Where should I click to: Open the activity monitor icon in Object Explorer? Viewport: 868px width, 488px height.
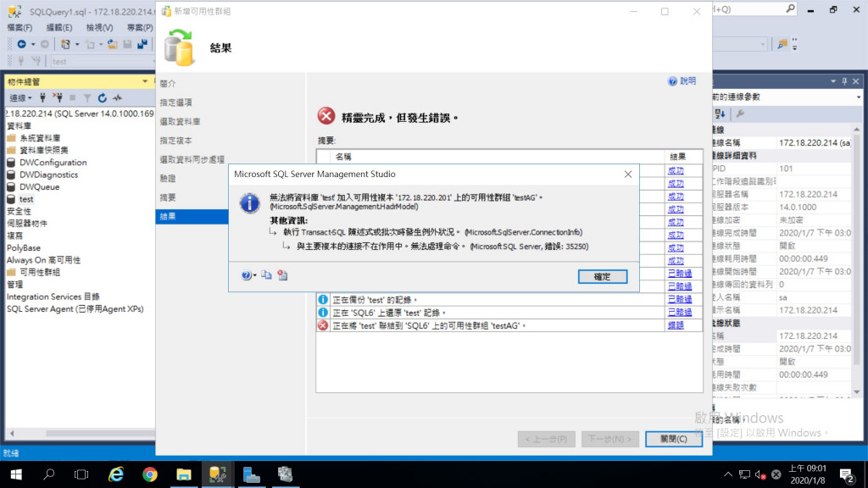[x=117, y=98]
